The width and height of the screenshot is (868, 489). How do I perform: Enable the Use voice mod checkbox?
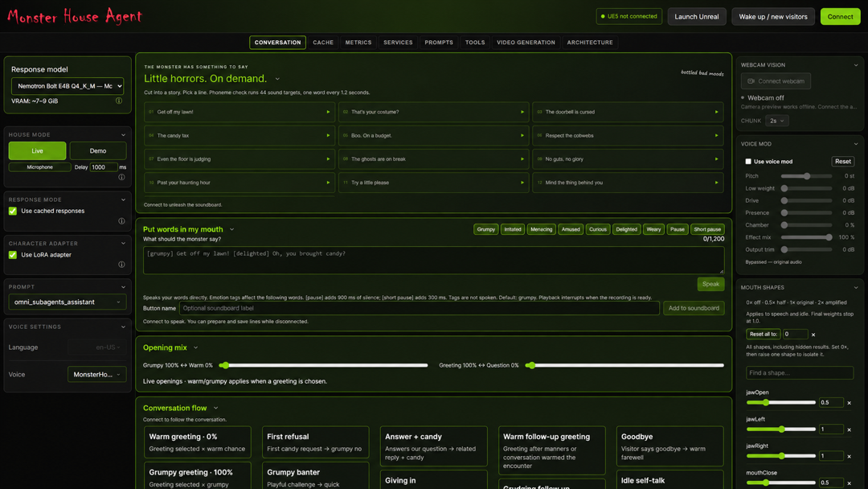coord(748,162)
